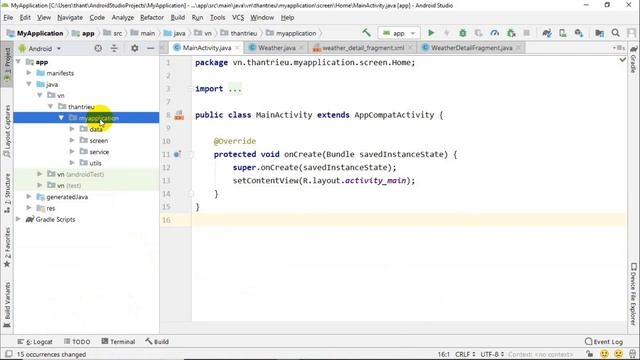Open the Event Log
The width and height of the screenshot is (640, 360).
tap(604, 342)
